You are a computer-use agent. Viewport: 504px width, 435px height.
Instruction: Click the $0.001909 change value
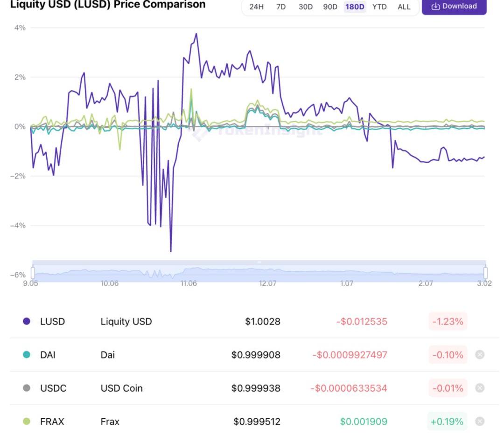364,421
